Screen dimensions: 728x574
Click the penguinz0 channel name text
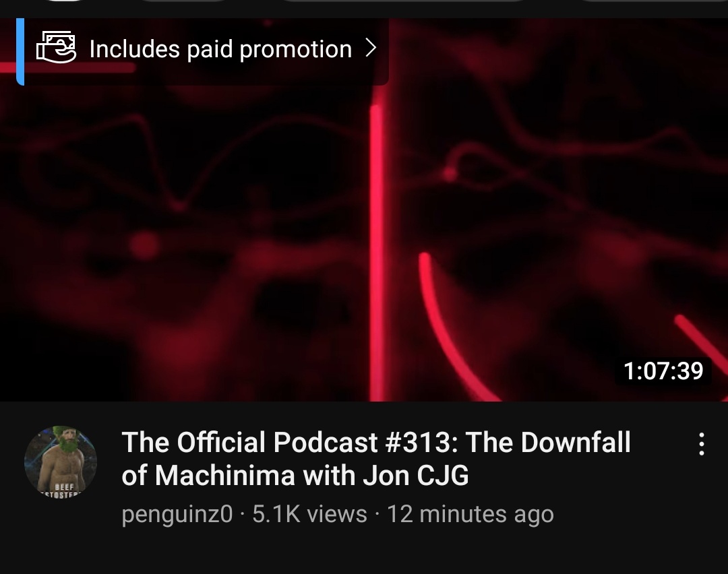pyautogui.click(x=177, y=514)
